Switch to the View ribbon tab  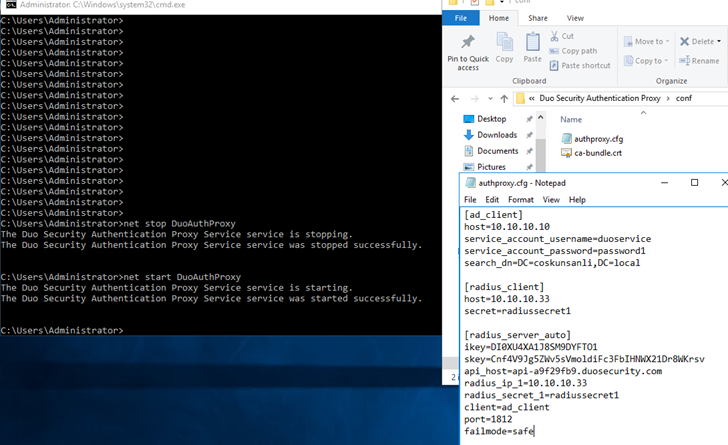point(575,18)
